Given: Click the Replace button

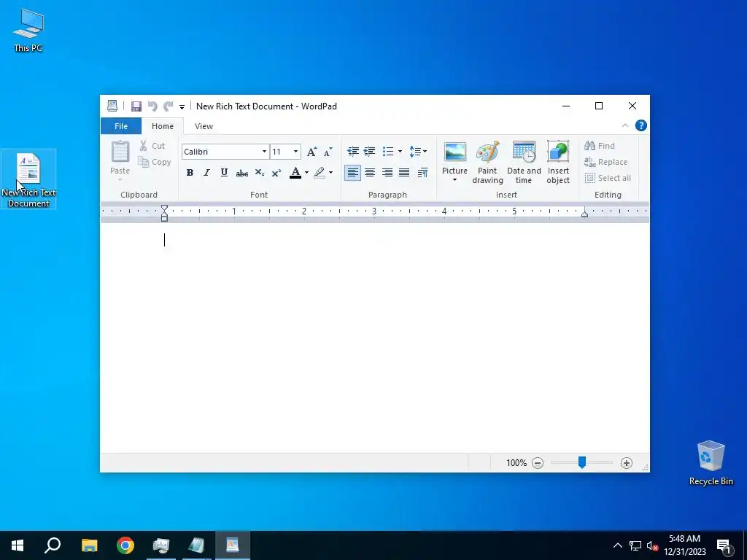Looking at the screenshot, I should tap(606, 162).
